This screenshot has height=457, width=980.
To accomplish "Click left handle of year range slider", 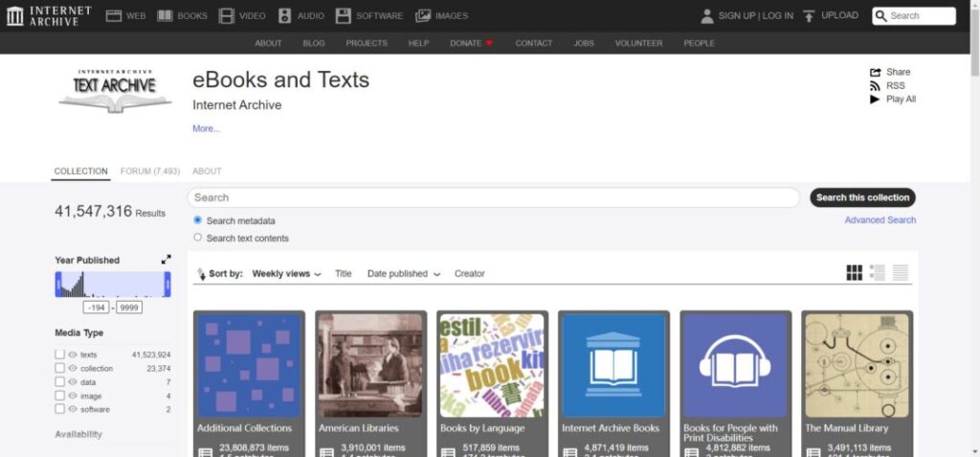I will 58,285.
